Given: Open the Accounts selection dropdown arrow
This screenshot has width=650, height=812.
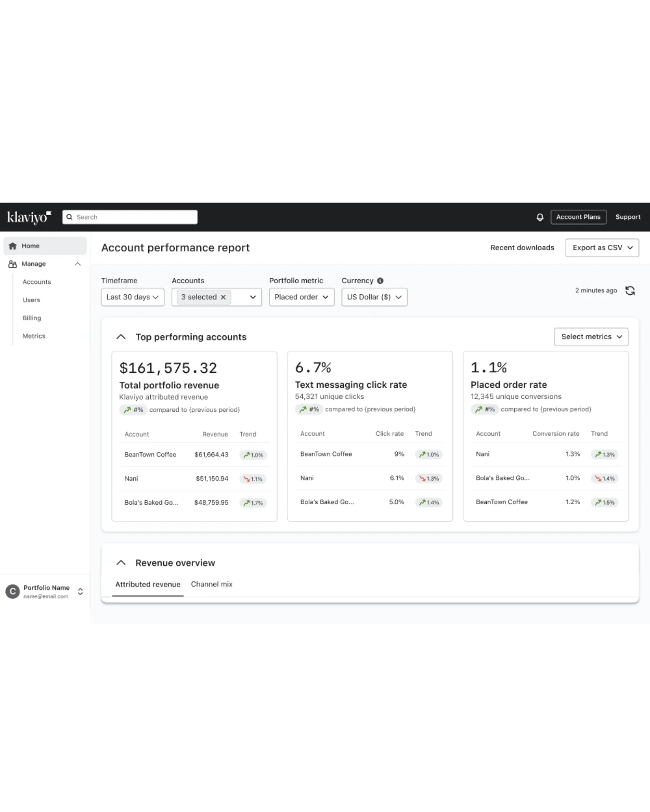Looking at the screenshot, I should (253, 297).
